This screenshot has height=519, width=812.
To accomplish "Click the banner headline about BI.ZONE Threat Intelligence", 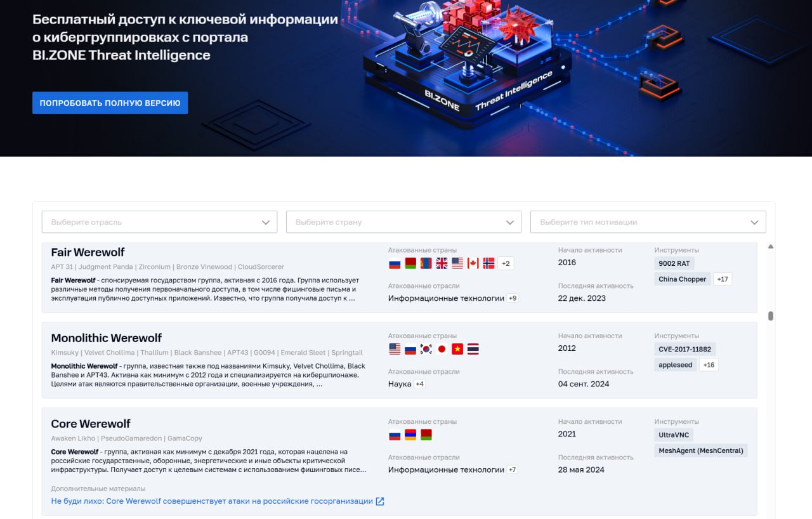I will (x=185, y=37).
